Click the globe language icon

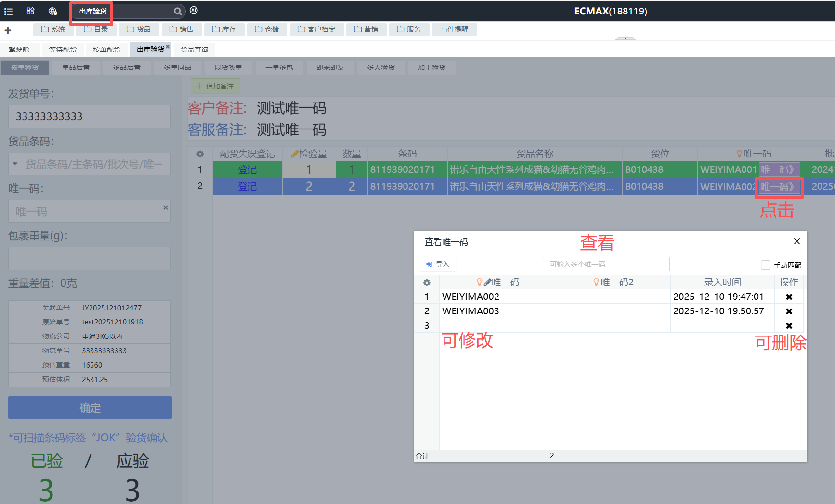(x=52, y=11)
